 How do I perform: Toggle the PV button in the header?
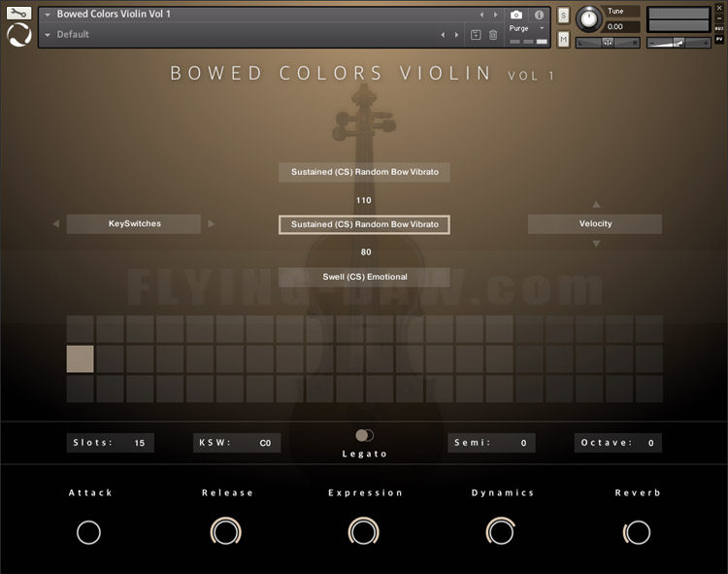click(x=719, y=39)
